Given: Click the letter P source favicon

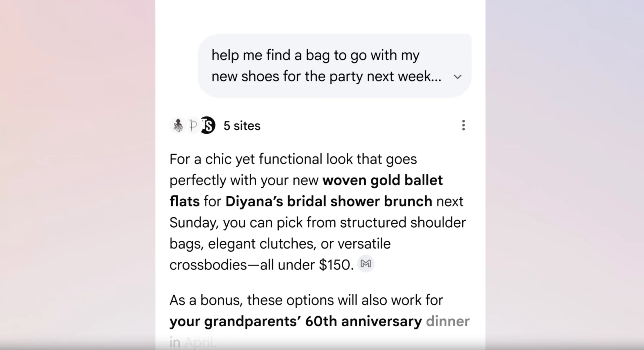Looking at the screenshot, I should click(x=193, y=125).
